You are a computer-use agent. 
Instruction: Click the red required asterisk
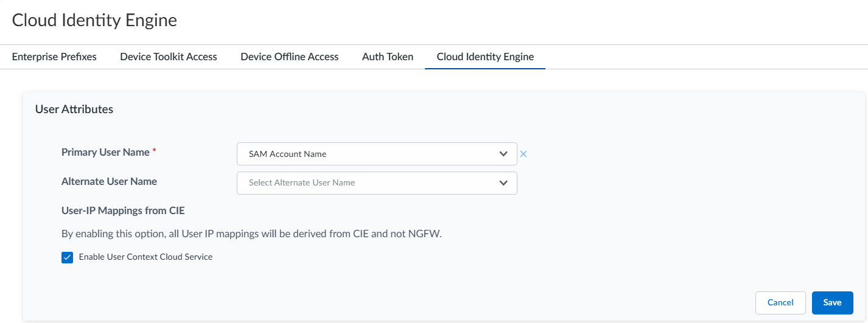(155, 151)
